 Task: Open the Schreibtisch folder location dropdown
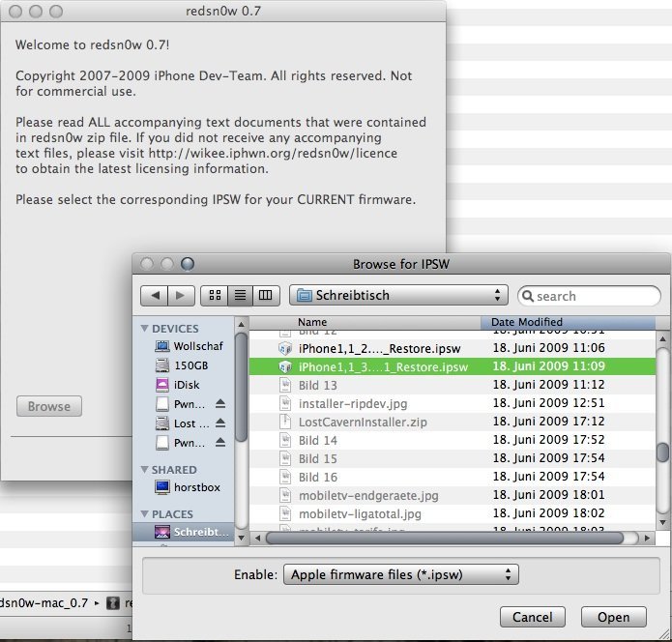[398, 295]
